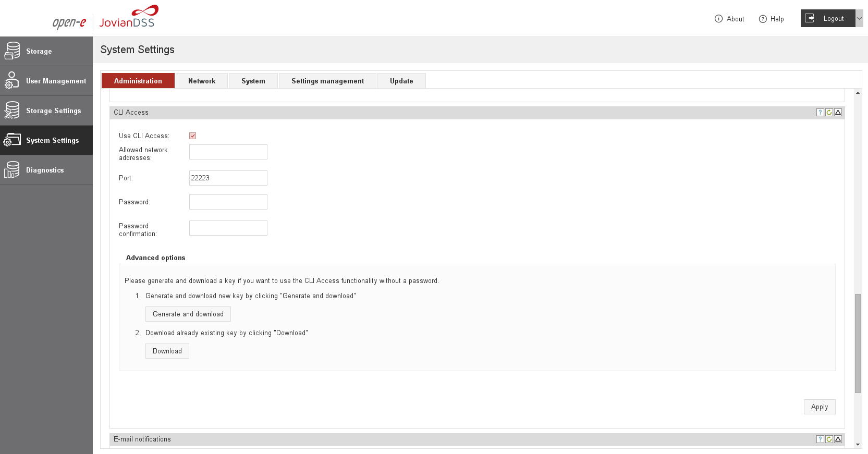The image size is (868, 454).
Task: Collapse the CLI Access panel
Action: pyautogui.click(x=838, y=113)
